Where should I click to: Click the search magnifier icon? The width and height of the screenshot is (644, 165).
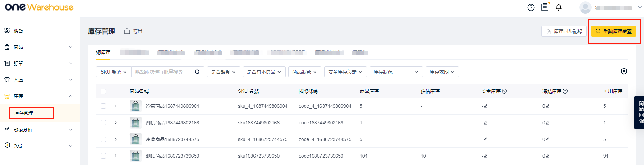(197, 72)
